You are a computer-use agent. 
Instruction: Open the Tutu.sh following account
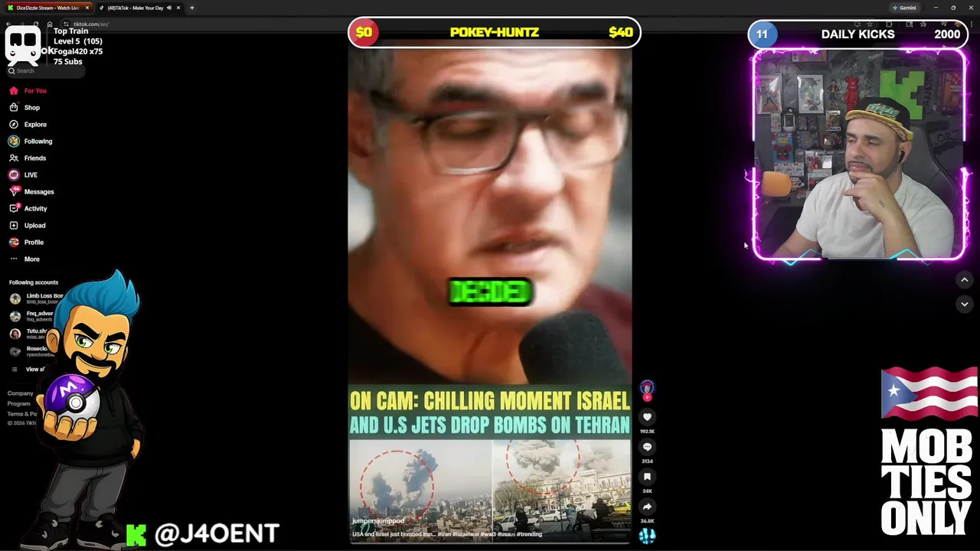(29, 333)
